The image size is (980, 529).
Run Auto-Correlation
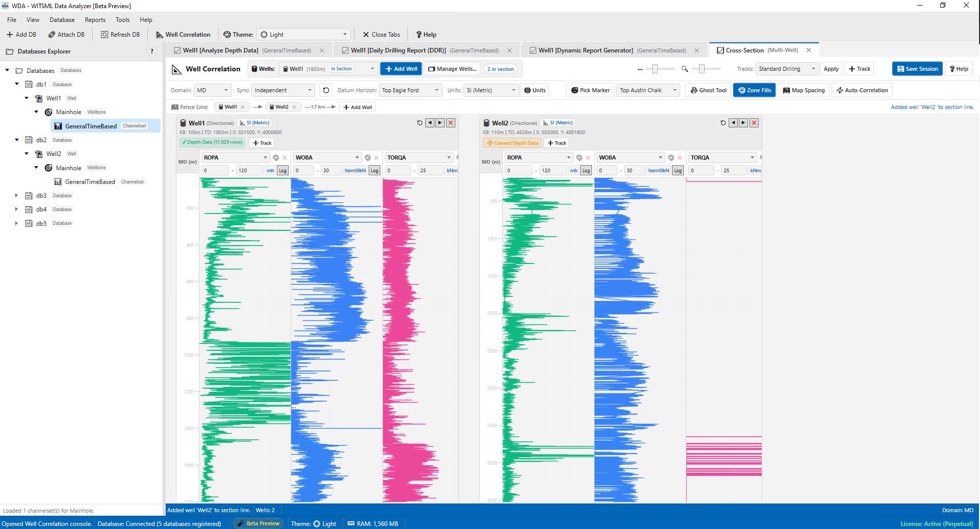(862, 90)
